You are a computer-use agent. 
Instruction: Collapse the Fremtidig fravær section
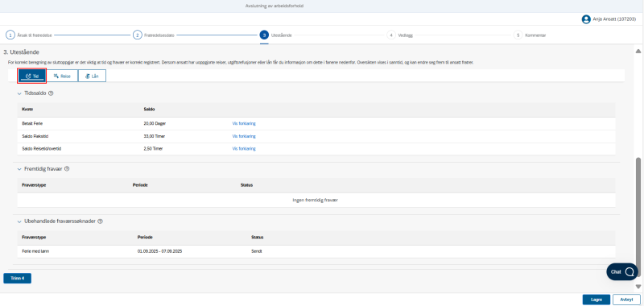pos(19,169)
